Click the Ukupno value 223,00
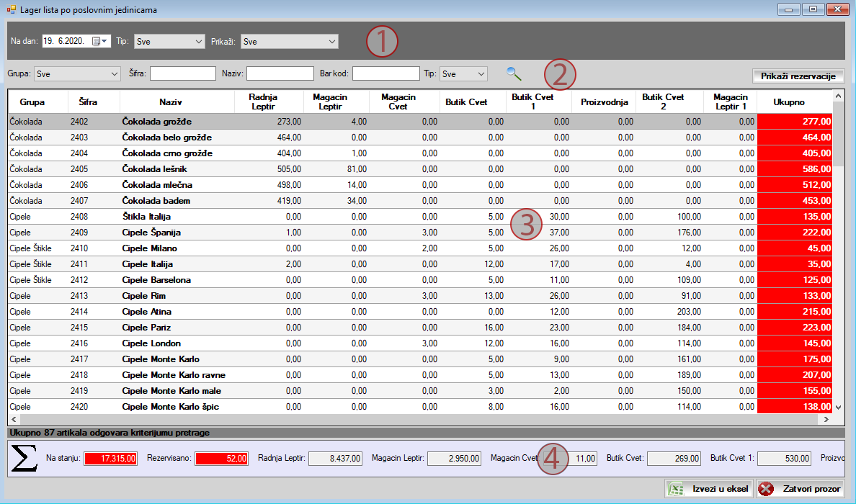The image size is (856, 504). click(x=795, y=328)
